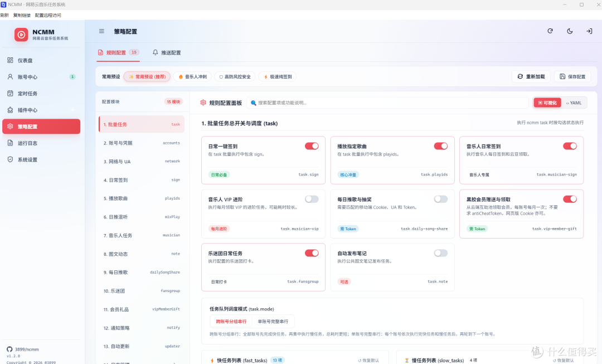Click the refresh icon in the top-right header
602x364 pixels.
[550, 31]
